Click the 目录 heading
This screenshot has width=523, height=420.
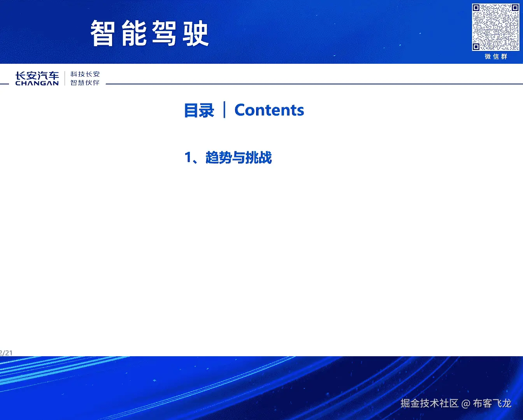coord(199,110)
